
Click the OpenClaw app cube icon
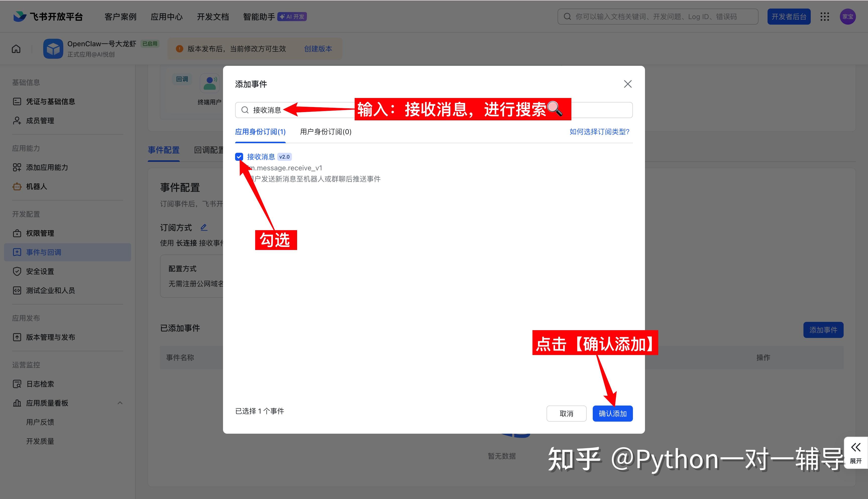coord(53,49)
